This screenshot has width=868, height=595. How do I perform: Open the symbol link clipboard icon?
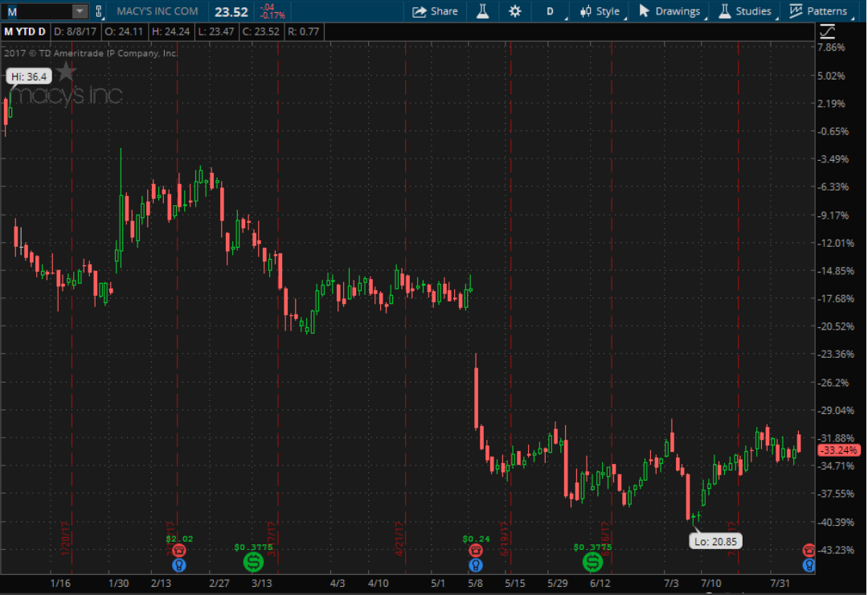(x=99, y=11)
